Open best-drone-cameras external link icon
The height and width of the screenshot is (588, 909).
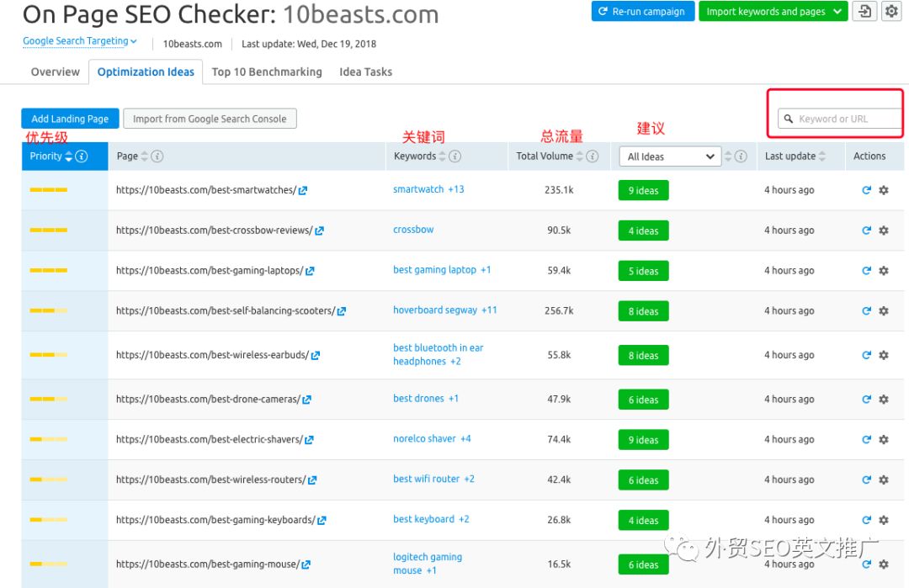[x=306, y=400]
